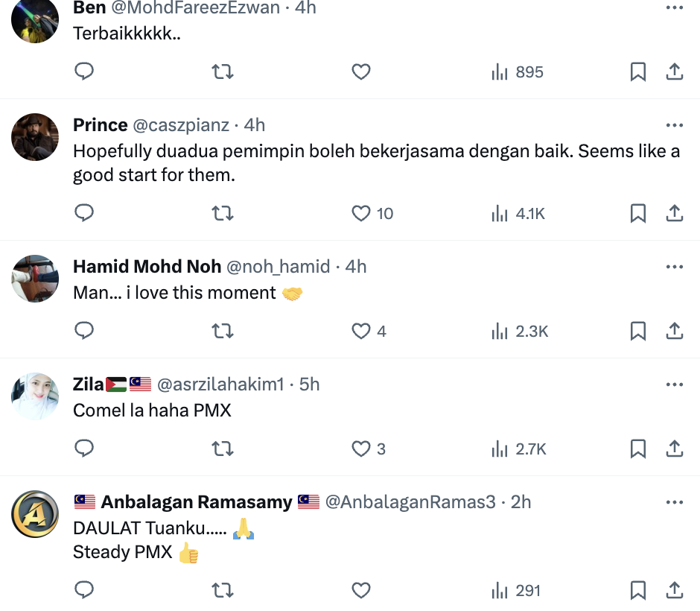View analytics showing 895 views on Ben's tweet
The width and height of the screenshot is (700, 611).
[x=516, y=72]
